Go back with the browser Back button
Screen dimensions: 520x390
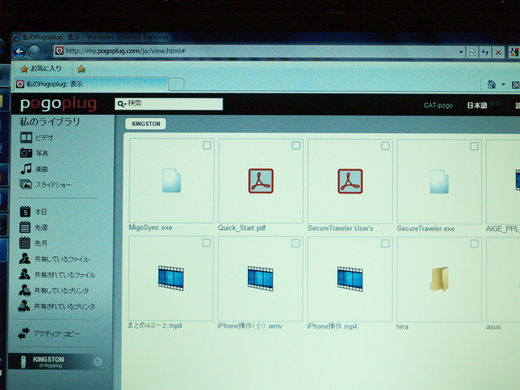pyautogui.click(x=20, y=51)
